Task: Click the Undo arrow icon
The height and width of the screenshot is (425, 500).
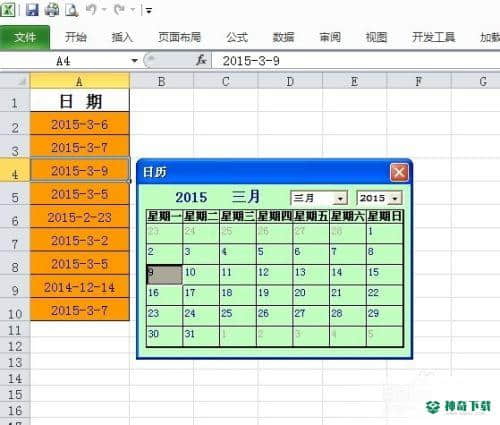Action: coord(91,10)
